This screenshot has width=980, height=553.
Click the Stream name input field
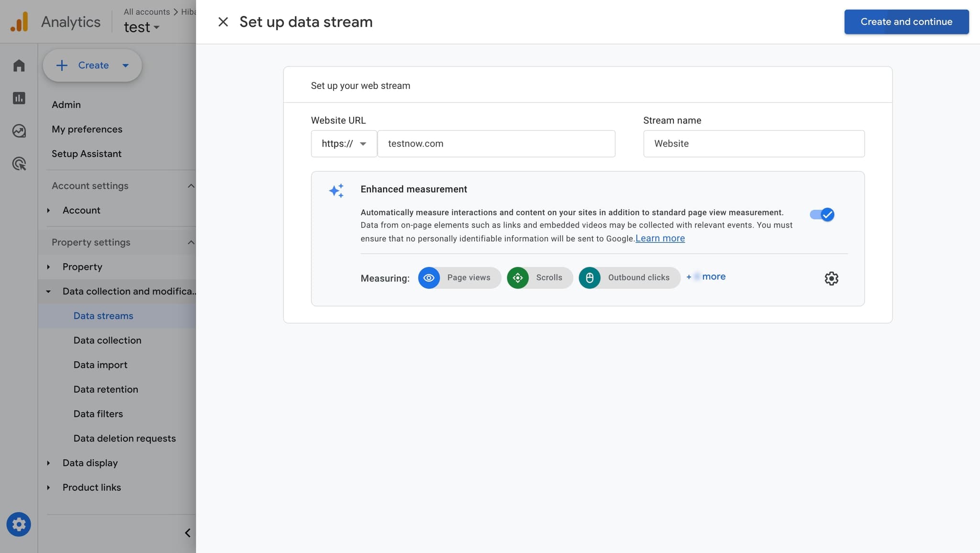point(753,144)
